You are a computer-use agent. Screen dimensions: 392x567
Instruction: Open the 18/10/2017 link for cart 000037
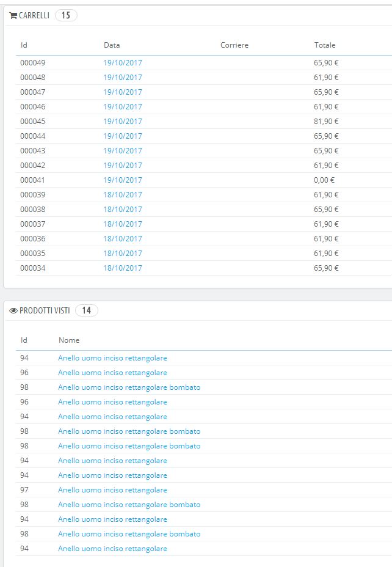[x=123, y=224]
